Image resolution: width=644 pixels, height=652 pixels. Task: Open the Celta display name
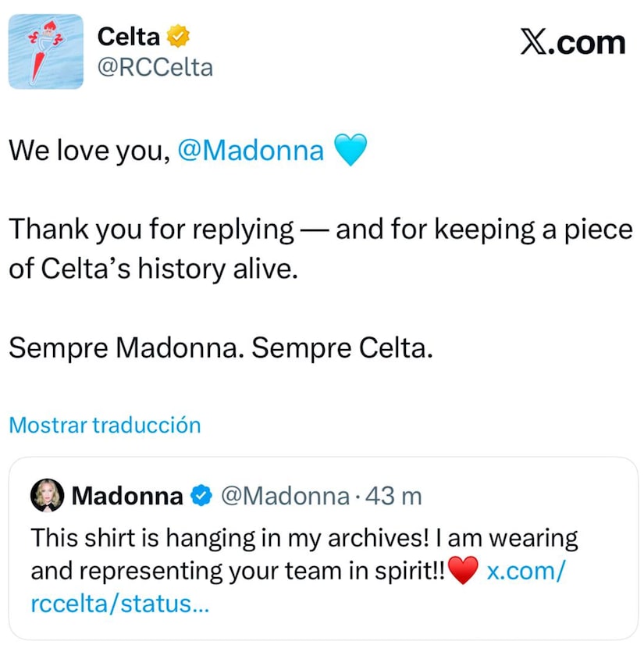pos(129,36)
